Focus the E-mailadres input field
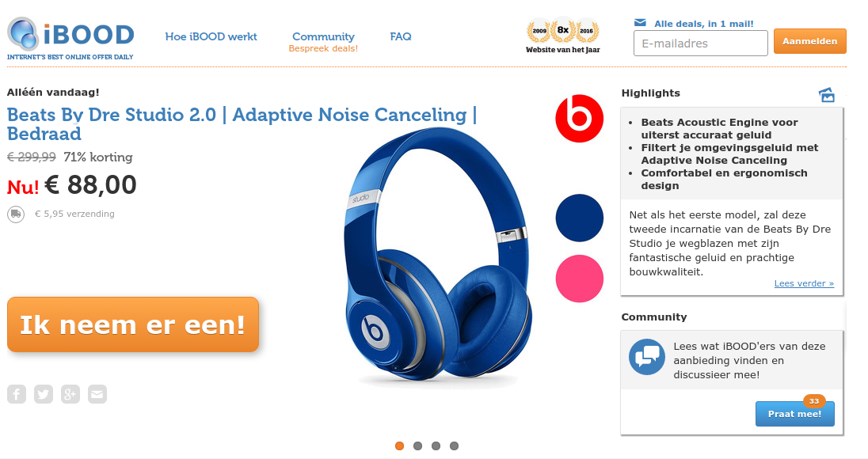868x459 pixels. coord(700,44)
